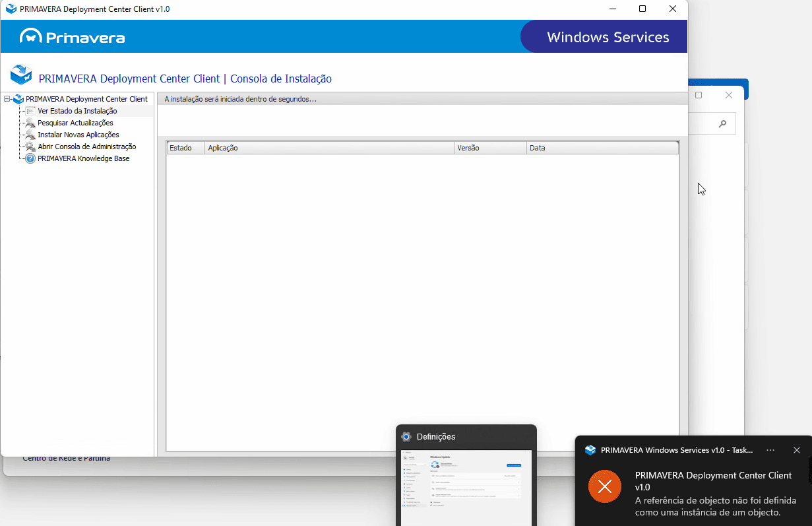Select the Pesquisar Actualizações tree entry
Screen dimensions: 812x526
click(x=75, y=123)
